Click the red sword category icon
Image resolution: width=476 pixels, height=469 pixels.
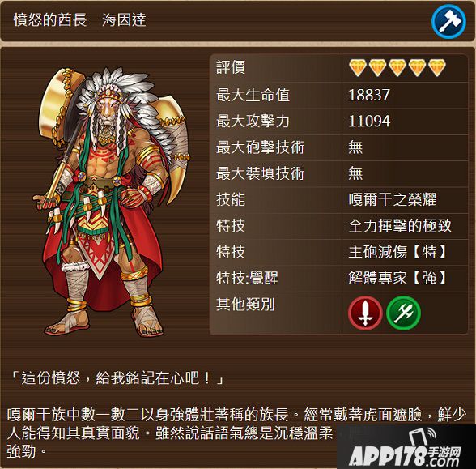pos(365,313)
